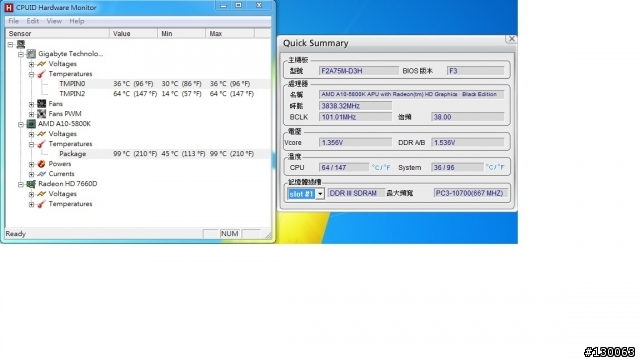Image resolution: width=640 pixels, height=360 pixels.
Task: Click the CPUID Hardware Monitor title bar icon
Action: click(x=9, y=7)
